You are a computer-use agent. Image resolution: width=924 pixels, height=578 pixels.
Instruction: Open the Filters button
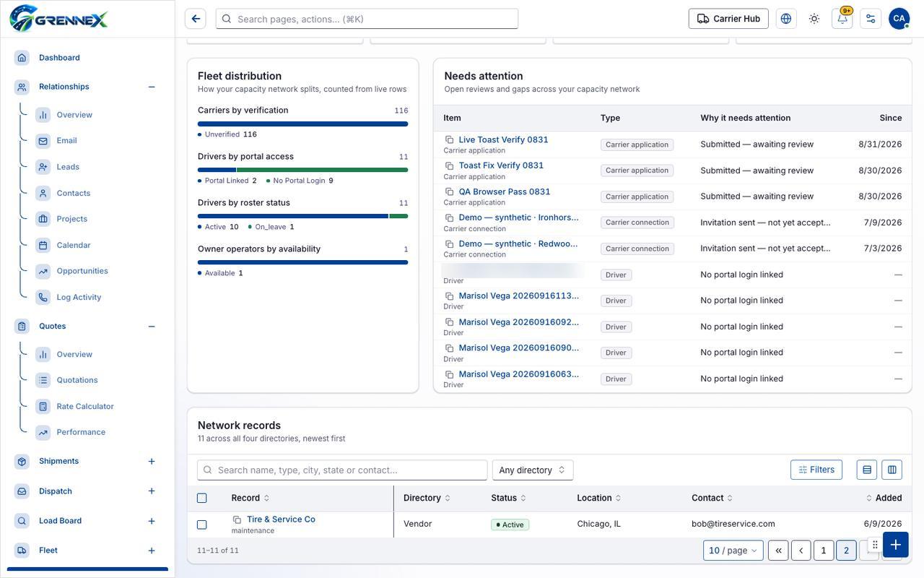[x=816, y=470]
